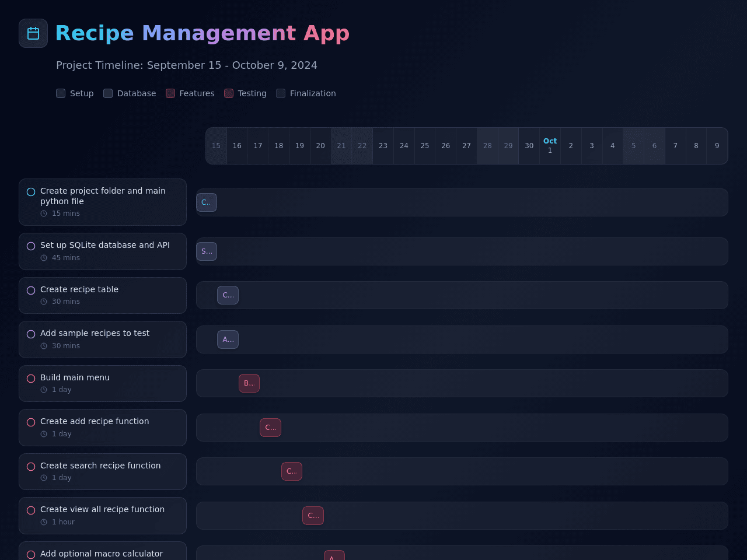Mark 'Build main menu' task circle

point(31,379)
